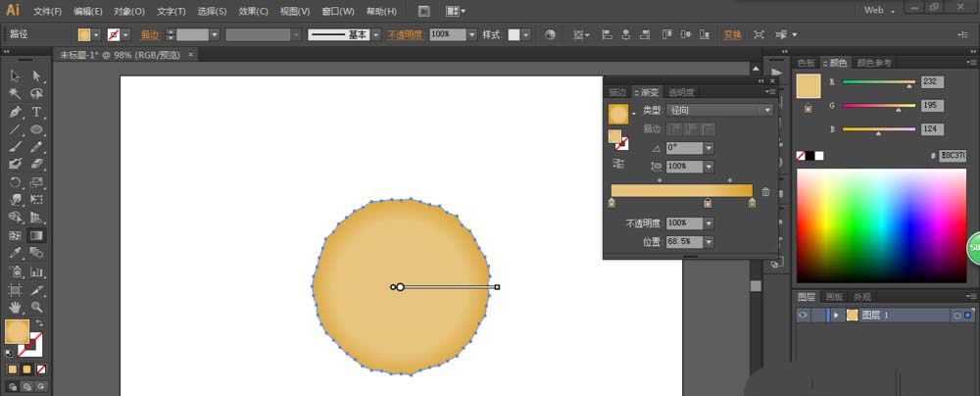Click the delete gradient stop trash icon
Screen dimensions: 980x396
tap(765, 192)
